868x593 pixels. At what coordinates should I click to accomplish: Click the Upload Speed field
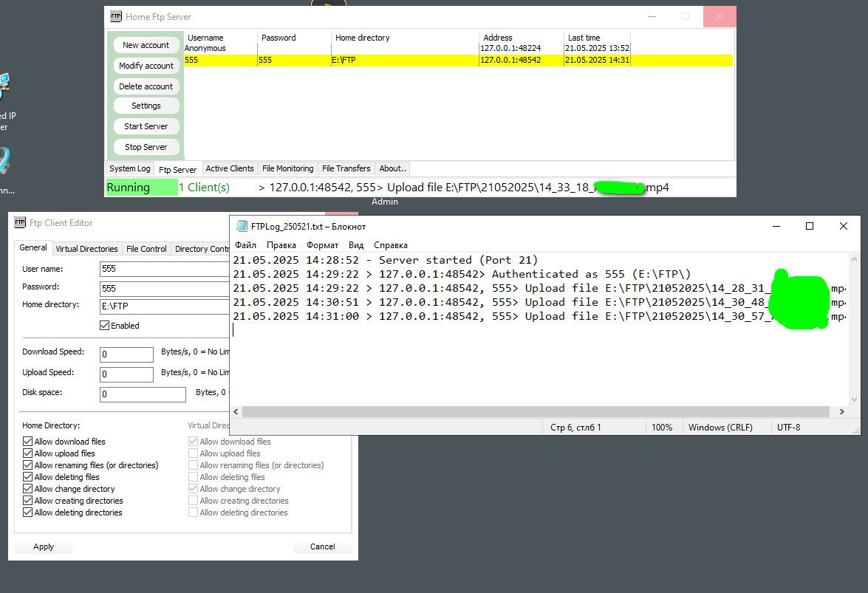coord(126,374)
